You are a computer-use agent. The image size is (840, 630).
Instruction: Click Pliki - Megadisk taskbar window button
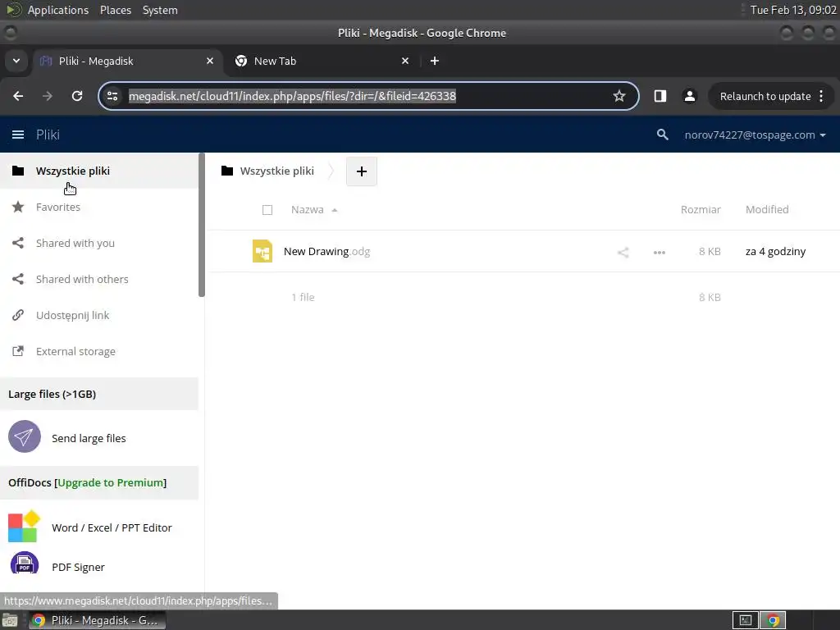pyautogui.click(x=97, y=620)
